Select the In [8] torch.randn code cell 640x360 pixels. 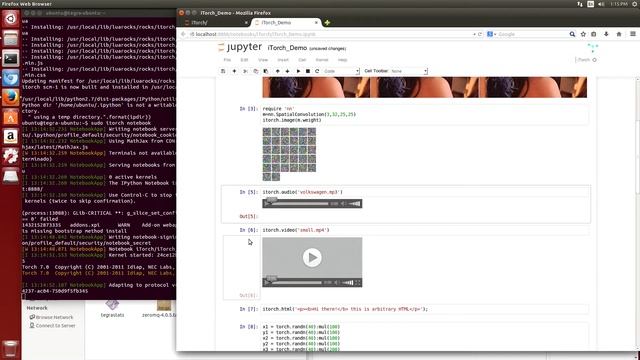point(425,337)
